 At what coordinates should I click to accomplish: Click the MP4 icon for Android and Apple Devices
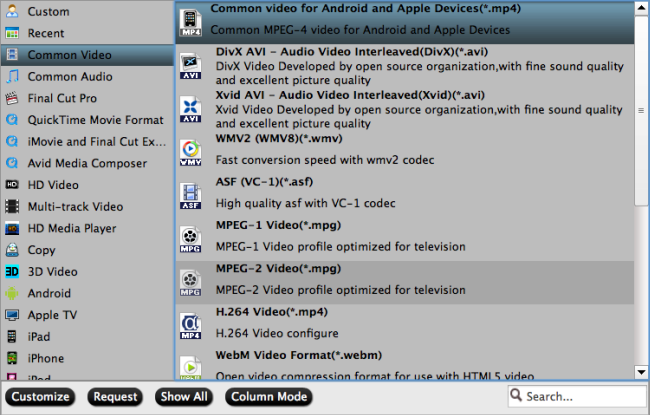click(191, 22)
